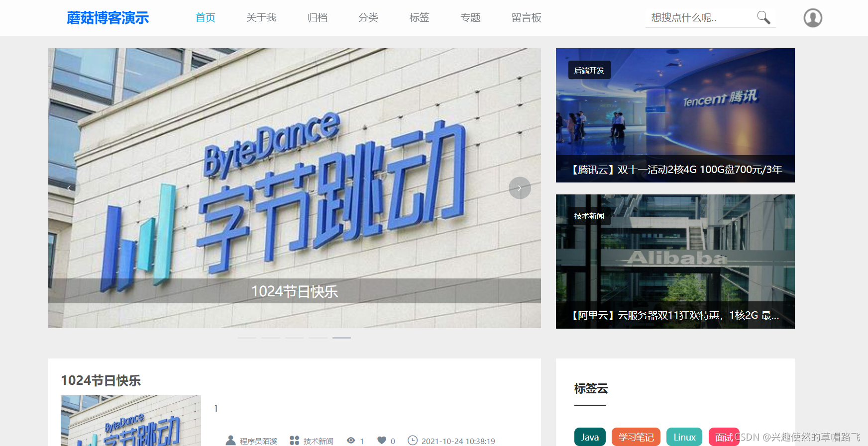The image size is (868, 446).
Task: Open the 【腾讯云】双十一活动 title link
Action: click(675, 170)
